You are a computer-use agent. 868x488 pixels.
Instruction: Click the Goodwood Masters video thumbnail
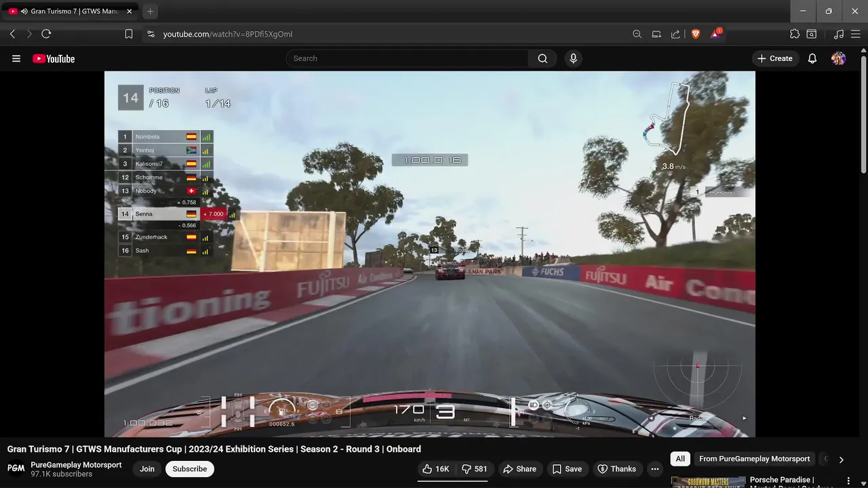(708, 483)
